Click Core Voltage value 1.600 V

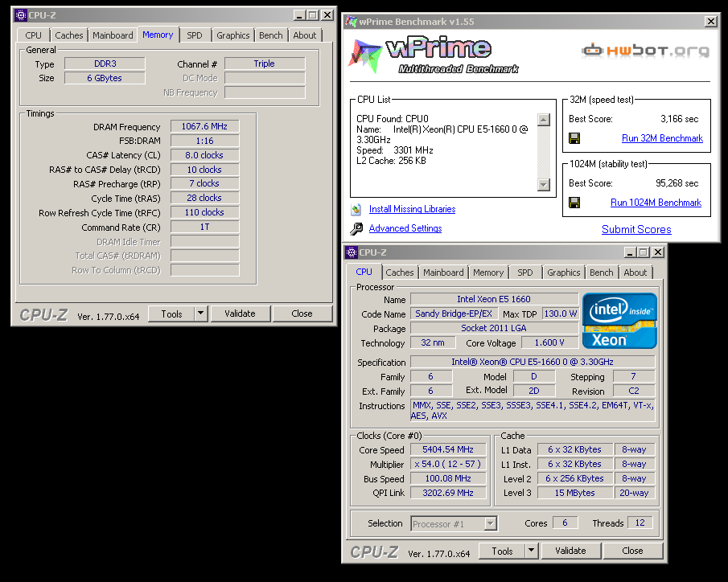549,342
